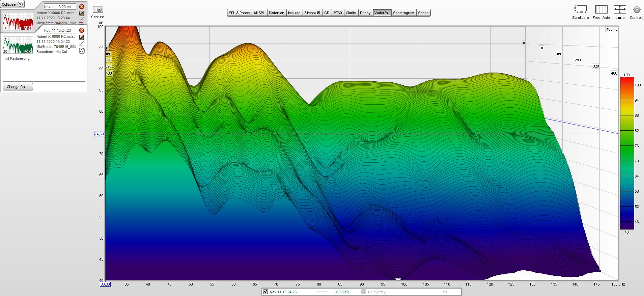The width and height of the screenshot is (644, 296).
Task: Select the Clarity graph tab
Action: [351, 13]
